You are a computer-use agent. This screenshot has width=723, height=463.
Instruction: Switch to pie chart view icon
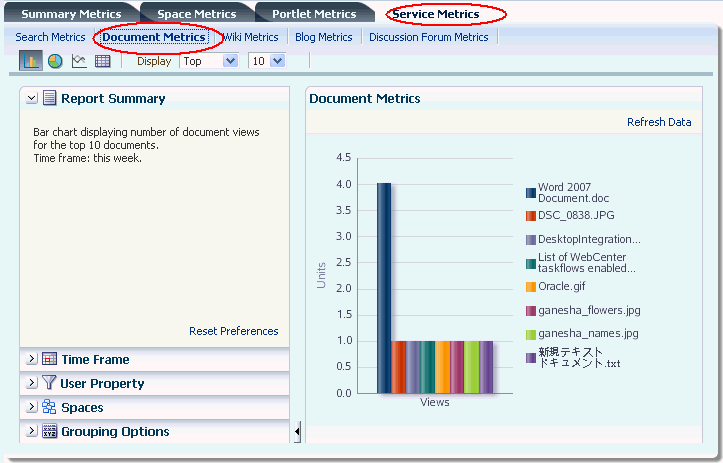tap(55, 61)
